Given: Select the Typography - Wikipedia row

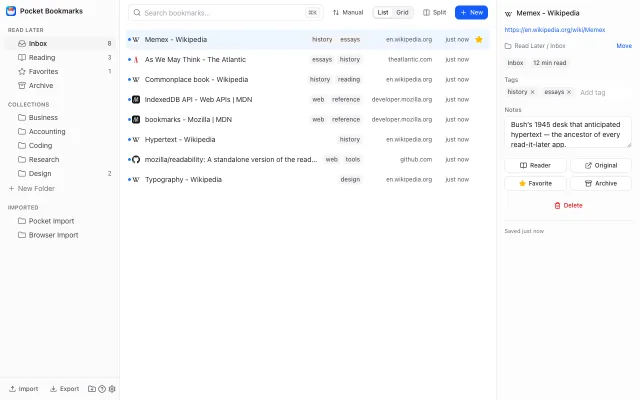Looking at the screenshot, I should (x=307, y=180).
